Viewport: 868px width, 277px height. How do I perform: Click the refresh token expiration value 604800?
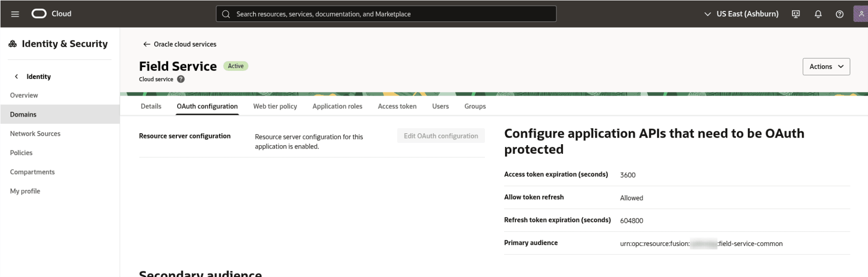pyautogui.click(x=631, y=220)
